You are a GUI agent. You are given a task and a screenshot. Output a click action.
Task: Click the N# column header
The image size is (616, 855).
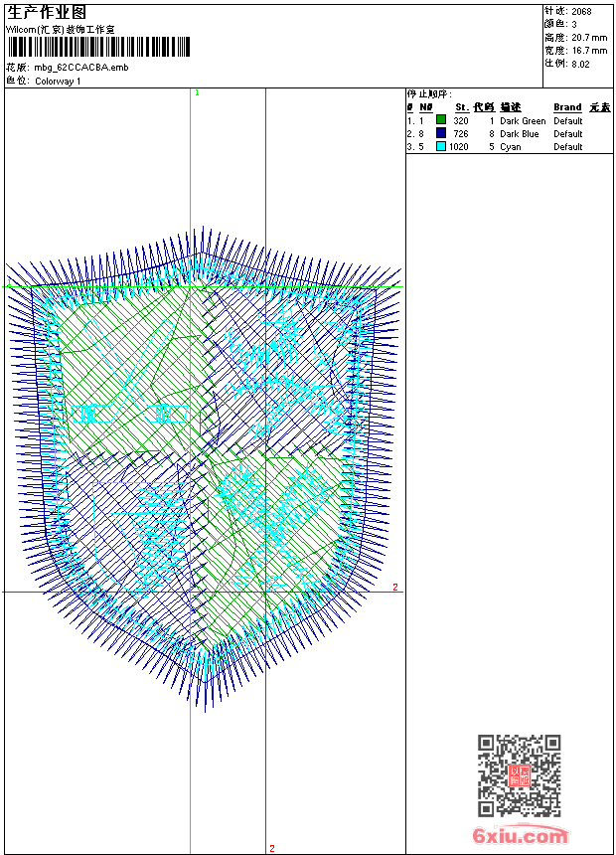point(426,107)
